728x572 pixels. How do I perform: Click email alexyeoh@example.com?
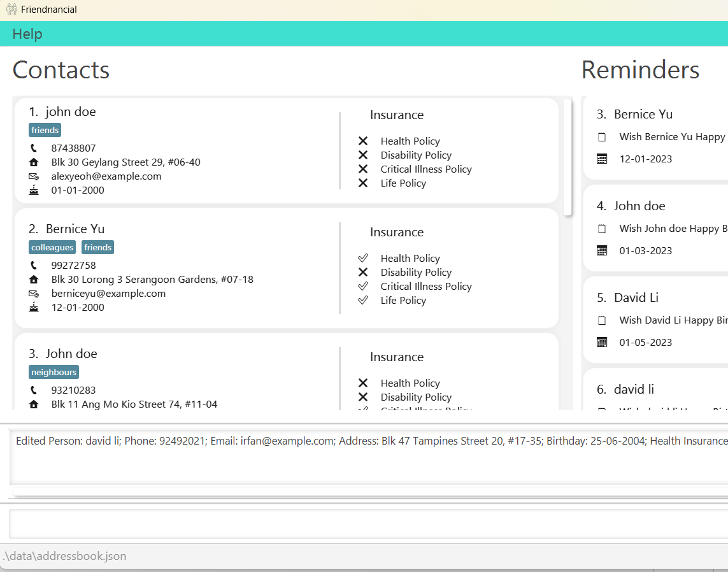(106, 176)
